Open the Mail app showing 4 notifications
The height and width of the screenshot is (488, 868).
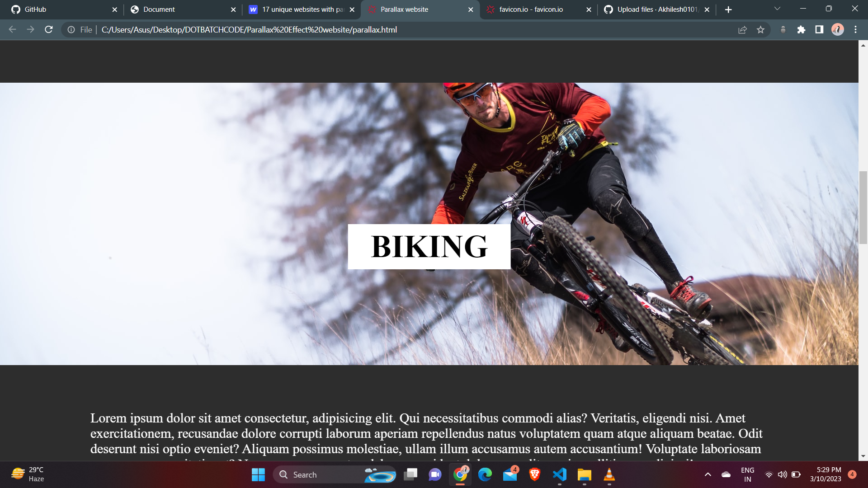point(510,475)
